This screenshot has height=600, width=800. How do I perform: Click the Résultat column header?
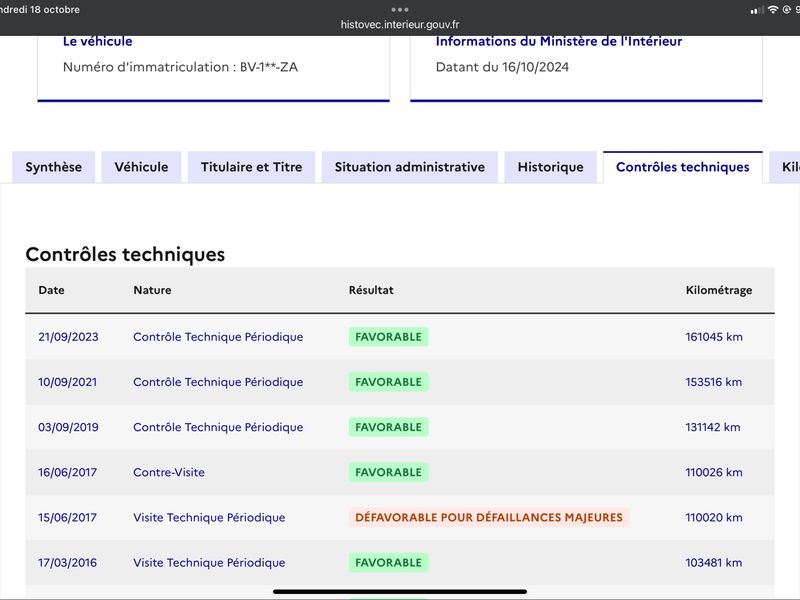point(371,290)
